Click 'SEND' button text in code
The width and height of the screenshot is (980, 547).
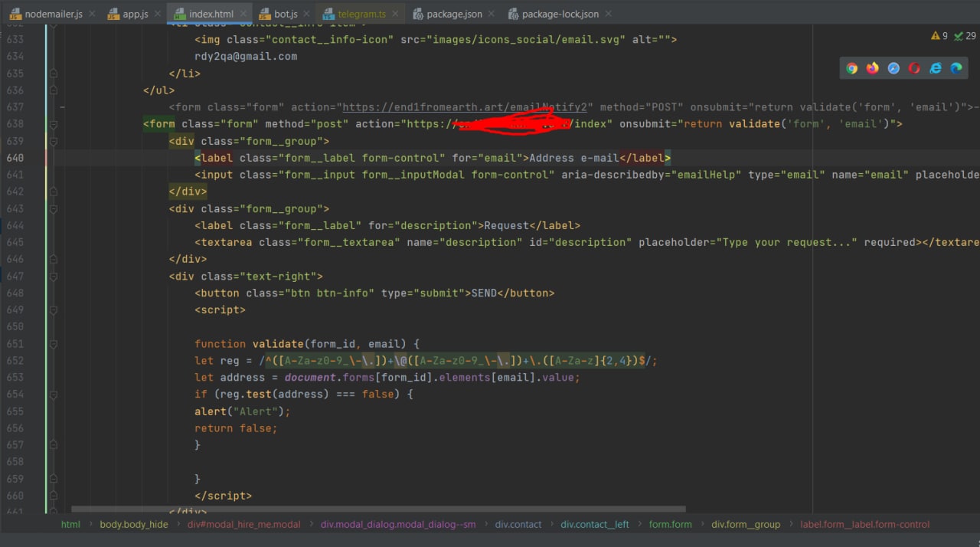pyautogui.click(x=484, y=293)
